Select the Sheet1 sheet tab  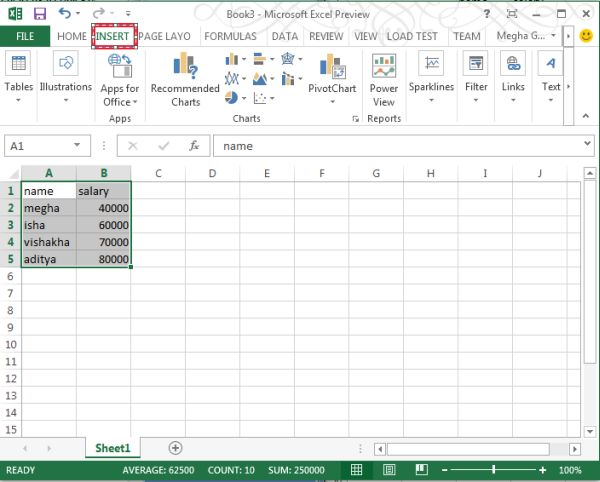(x=112, y=448)
